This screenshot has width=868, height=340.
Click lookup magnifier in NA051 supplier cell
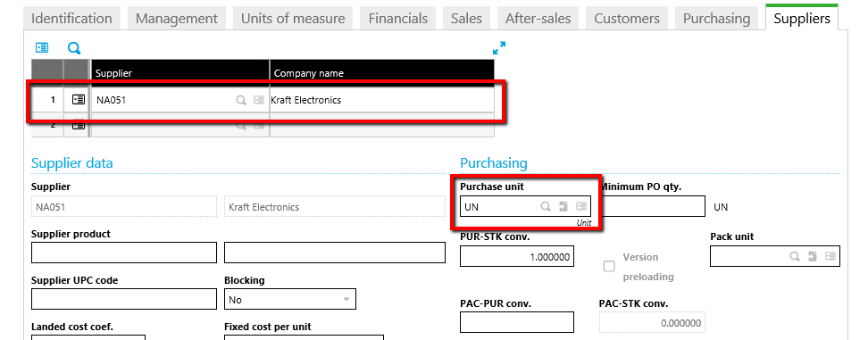coord(241,100)
